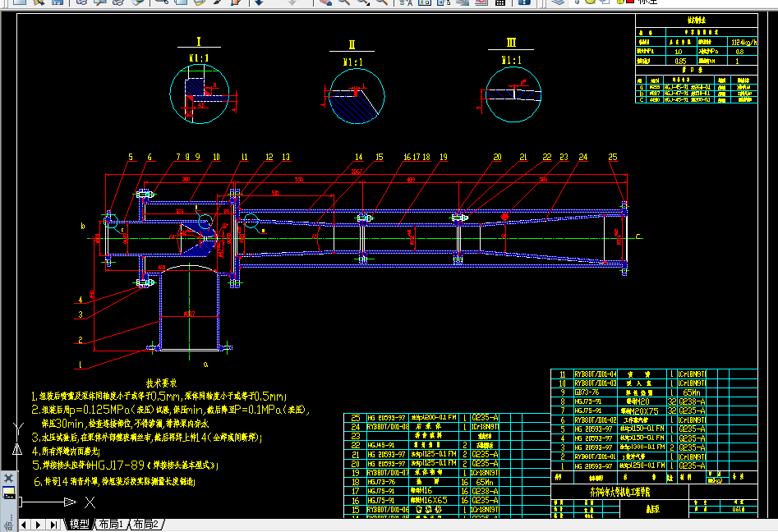Click the zoom realtime magnifier icon
778x532 pixels.
click(344, 2)
